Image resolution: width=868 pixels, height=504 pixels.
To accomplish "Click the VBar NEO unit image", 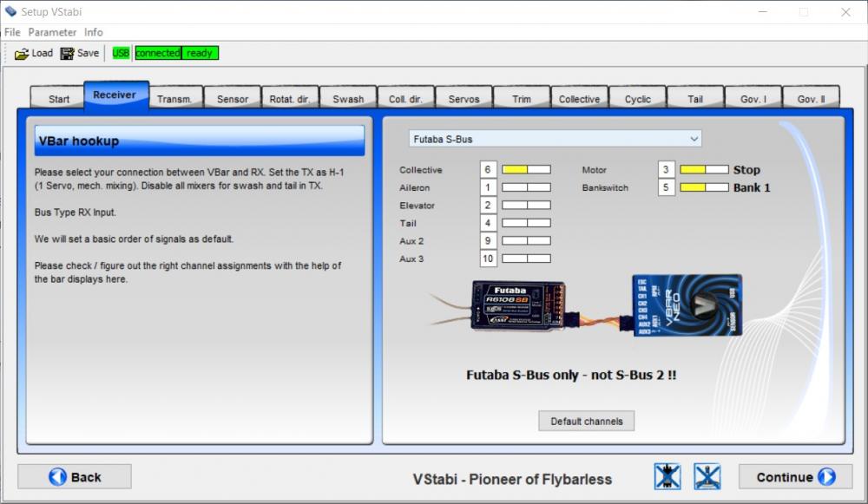I will pos(687,305).
